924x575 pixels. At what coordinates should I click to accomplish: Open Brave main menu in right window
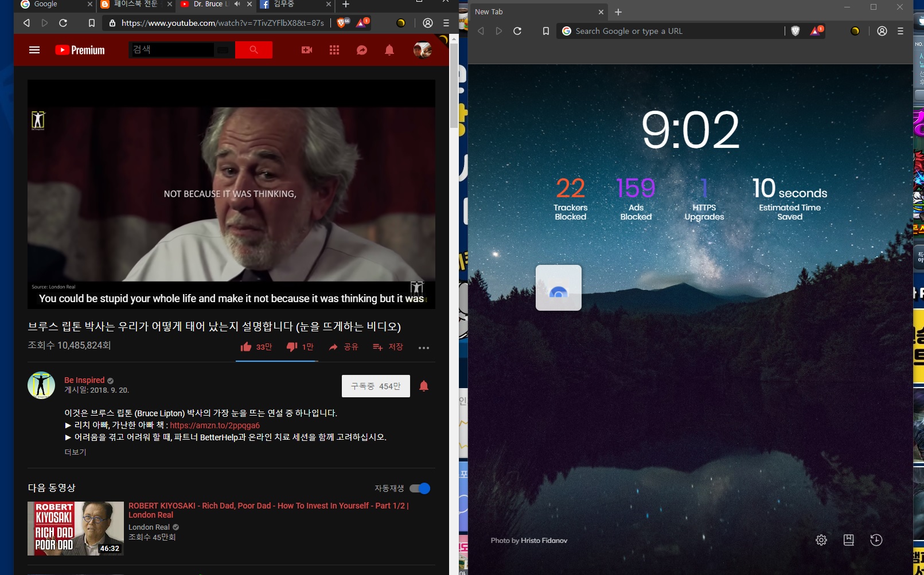[900, 31]
